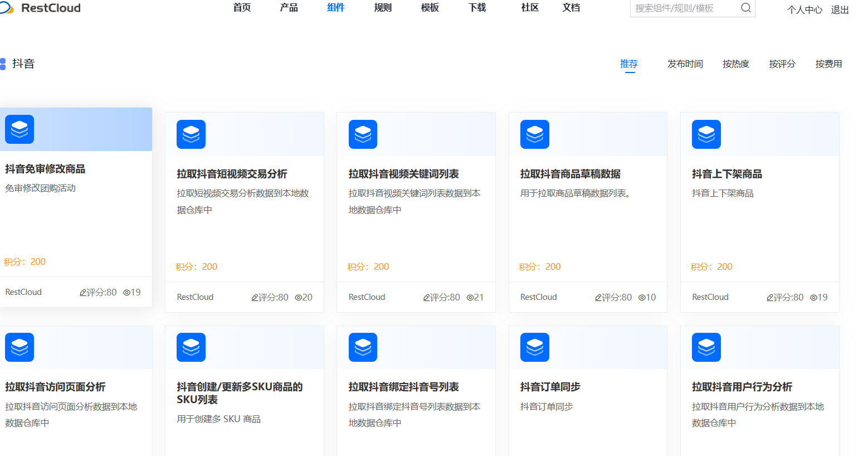Viewport: 868px width, 456px height.
Task: Click 积分：200 on 拉取抖音商品草稿数据 card
Action: [540, 266]
